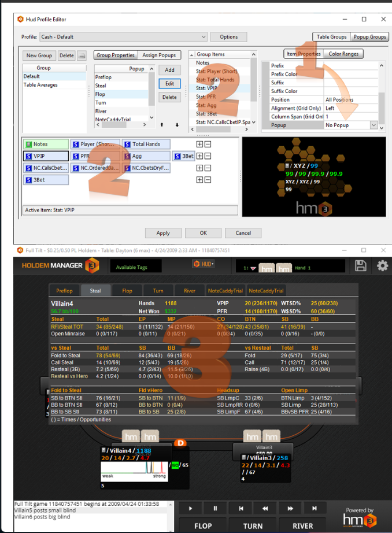Open the Popup Groups tab
The width and height of the screenshot is (392, 533).
369,37
